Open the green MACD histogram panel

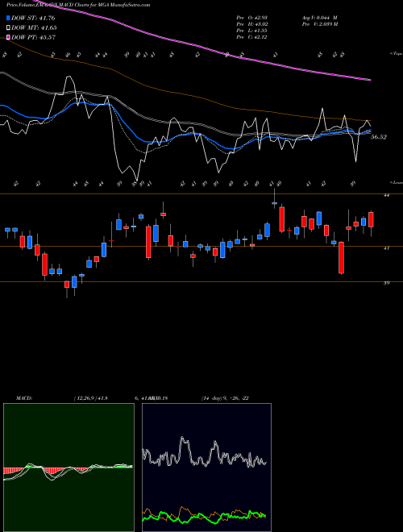pos(69,468)
